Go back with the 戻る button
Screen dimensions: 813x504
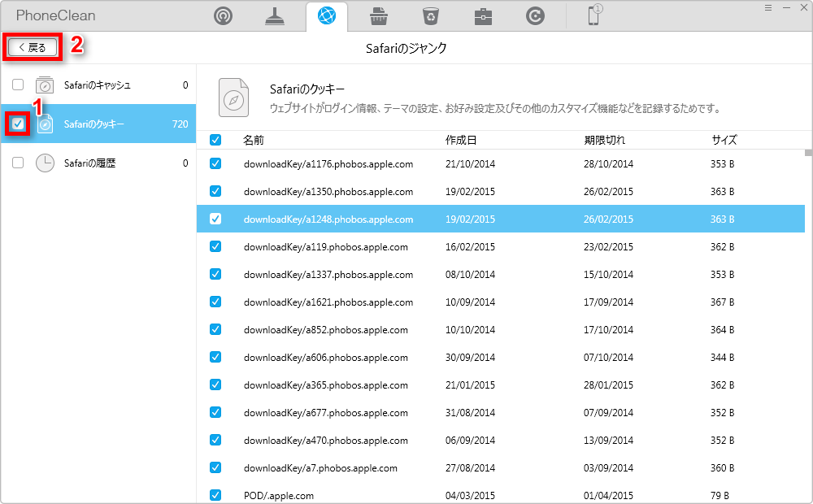[33, 47]
